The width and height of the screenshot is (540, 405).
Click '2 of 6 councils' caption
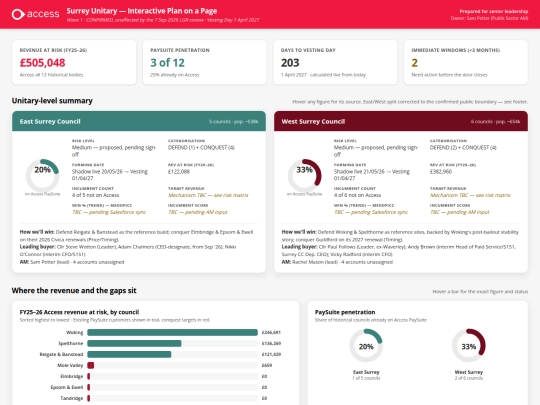[469, 378]
